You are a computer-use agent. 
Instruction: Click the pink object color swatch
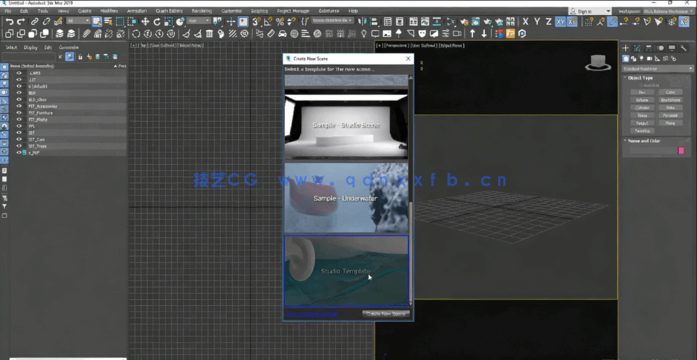point(681,151)
